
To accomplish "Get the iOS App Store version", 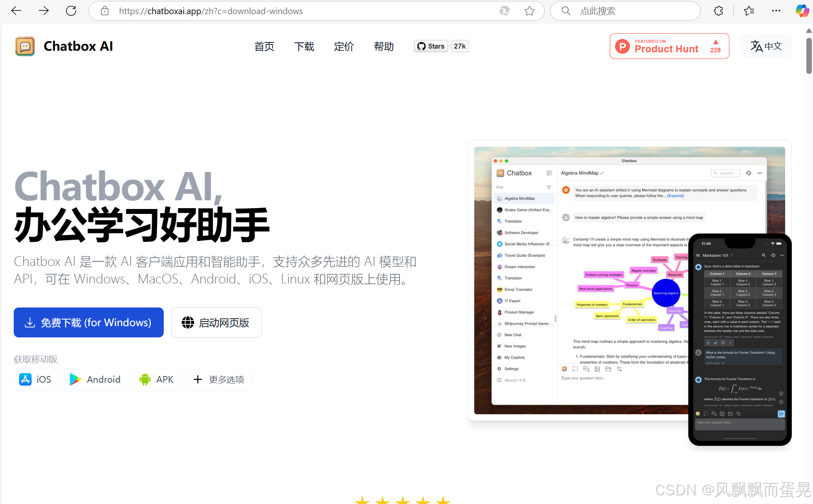I will pyautogui.click(x=36, y=379).
